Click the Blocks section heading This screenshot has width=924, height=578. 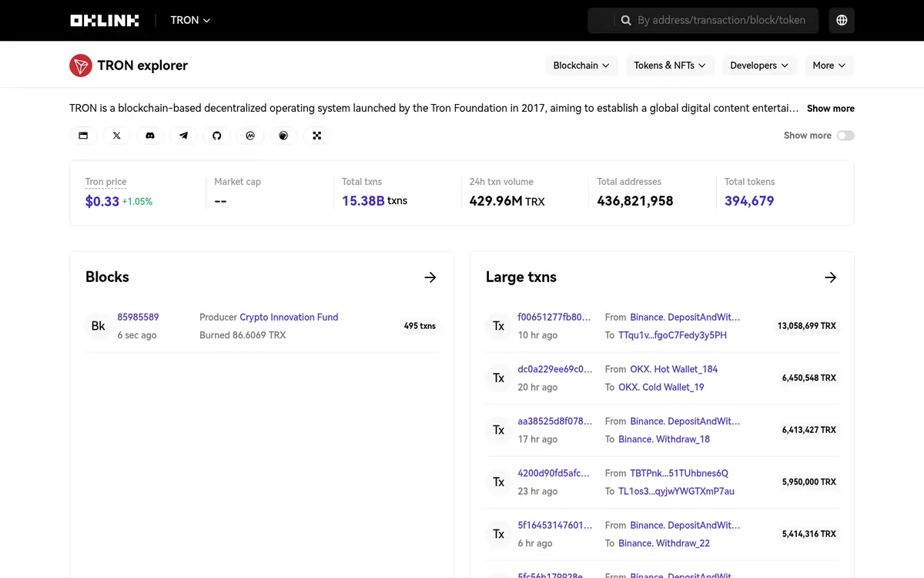(107, 277)
